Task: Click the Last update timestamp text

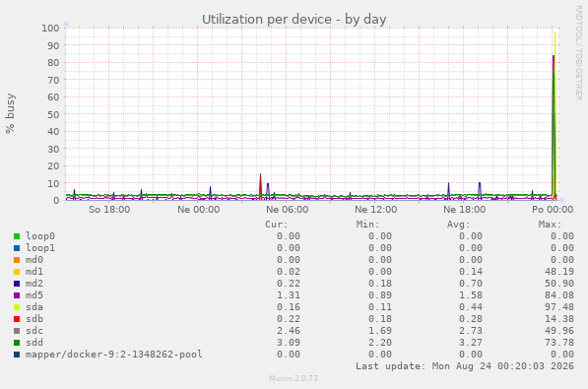Action: tap(465, 366)
